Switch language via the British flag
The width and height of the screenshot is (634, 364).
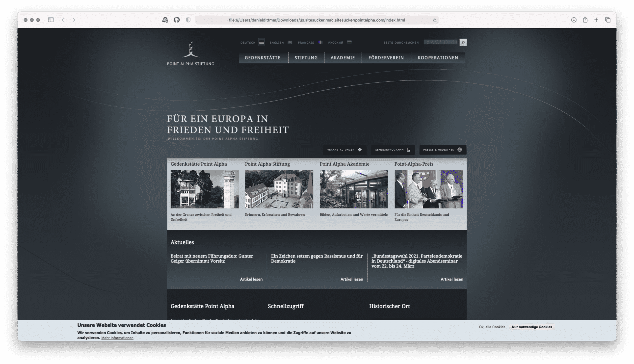[x=290, y=42]
